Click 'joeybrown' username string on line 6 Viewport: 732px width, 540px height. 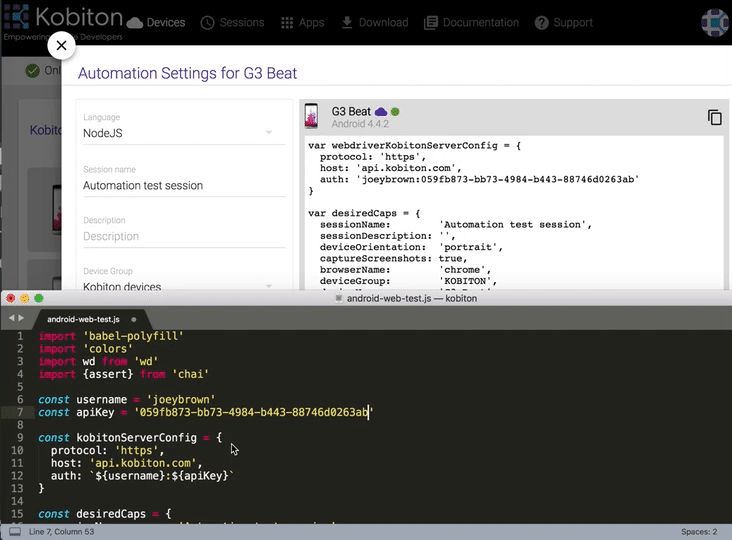click(x=181, y=400)
